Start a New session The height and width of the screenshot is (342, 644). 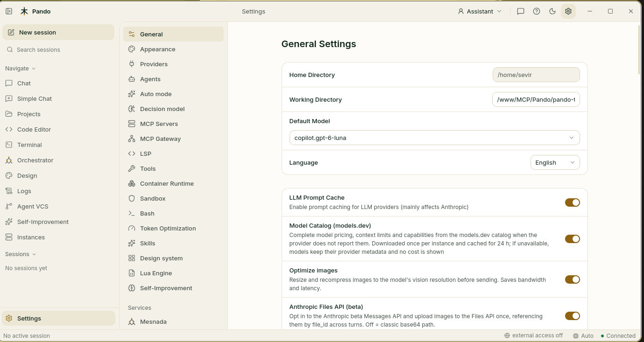[x=58, y=32]
